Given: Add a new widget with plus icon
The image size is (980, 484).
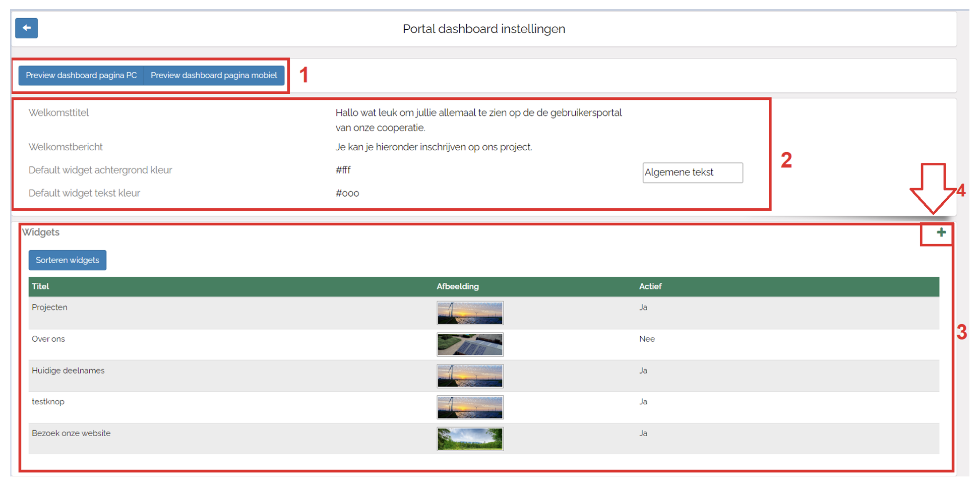Looking at the screenshot, I should [941, 232].
